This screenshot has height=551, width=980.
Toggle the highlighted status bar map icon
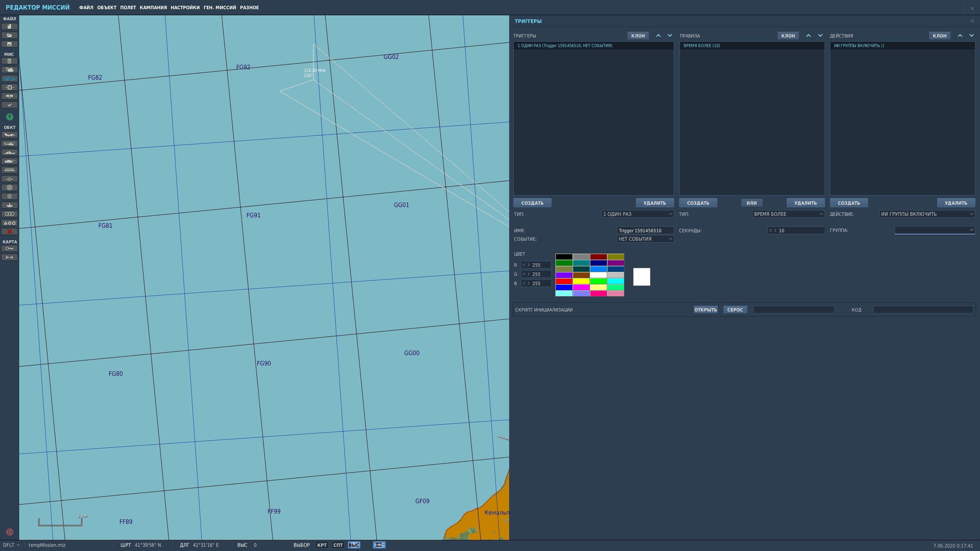pyautogui.click(x=379, y=545)
